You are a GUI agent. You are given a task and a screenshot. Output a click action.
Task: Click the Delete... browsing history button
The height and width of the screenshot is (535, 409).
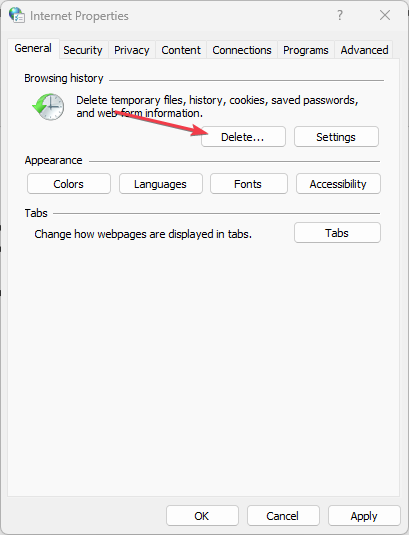pos(243,137)
